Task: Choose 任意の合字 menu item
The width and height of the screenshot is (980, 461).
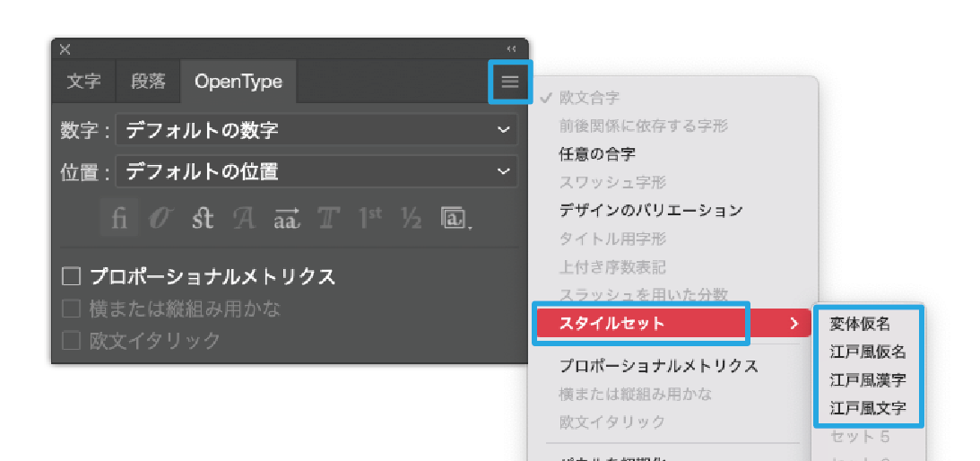Action: pos(673,154)
